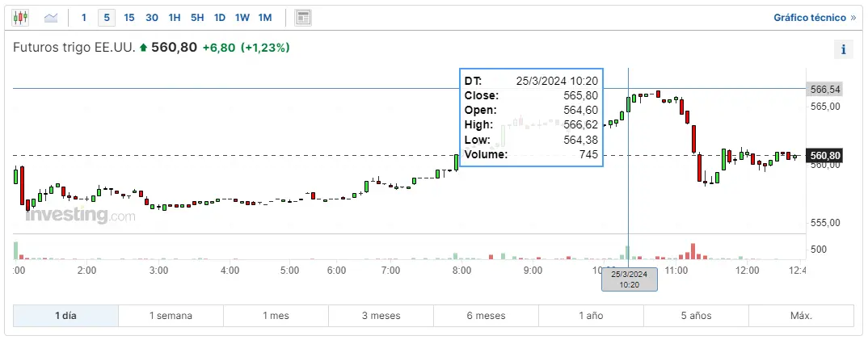Change candle interval to 1H
The image size is (868, 340).
tap(175, 17)
